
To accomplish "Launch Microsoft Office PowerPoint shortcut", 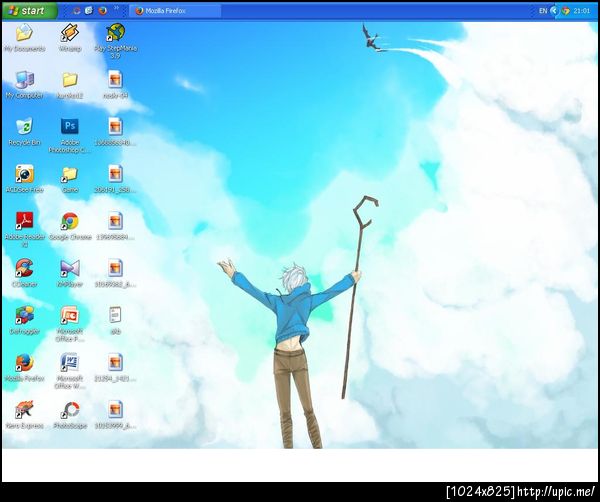I will point(70,323).
